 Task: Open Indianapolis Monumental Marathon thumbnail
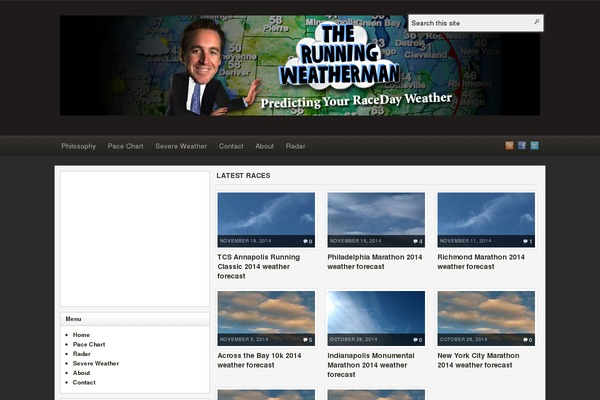pos(376,318)
